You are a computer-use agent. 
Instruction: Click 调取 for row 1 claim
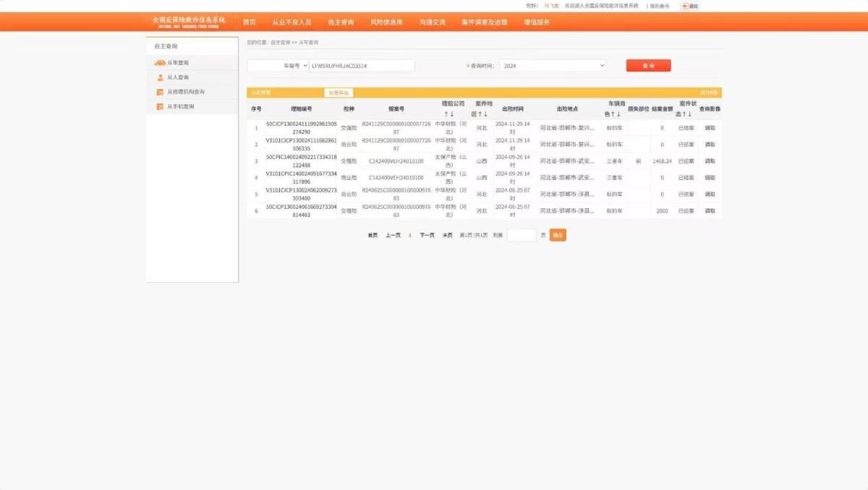(710, 128)
